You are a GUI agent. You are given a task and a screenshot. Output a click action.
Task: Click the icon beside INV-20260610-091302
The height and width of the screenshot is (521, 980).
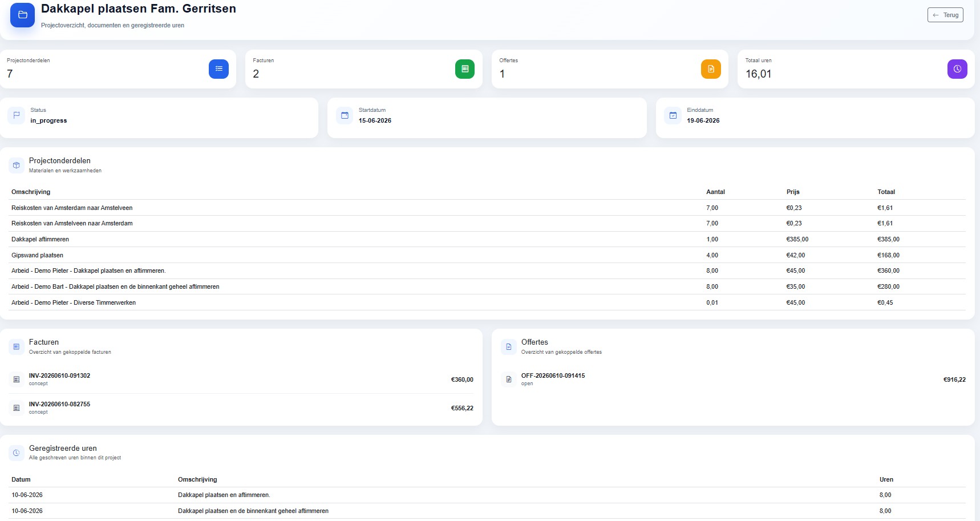(x=17, y=379)
